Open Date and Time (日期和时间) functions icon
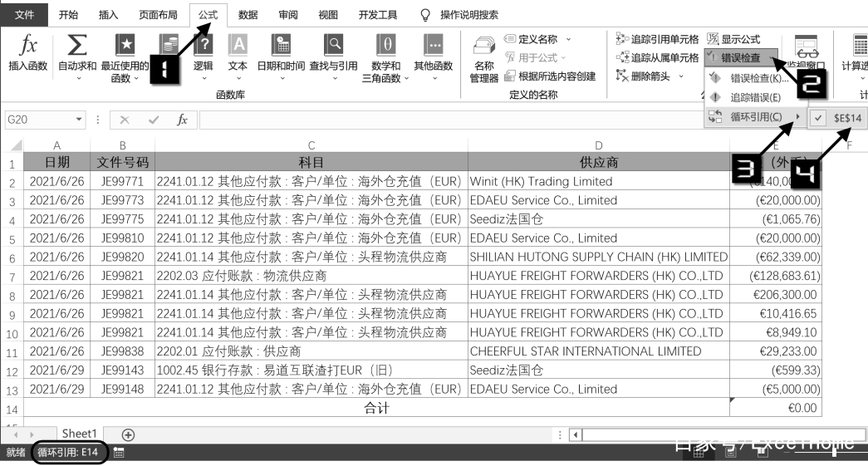The image size is (868, 466). 282,45
